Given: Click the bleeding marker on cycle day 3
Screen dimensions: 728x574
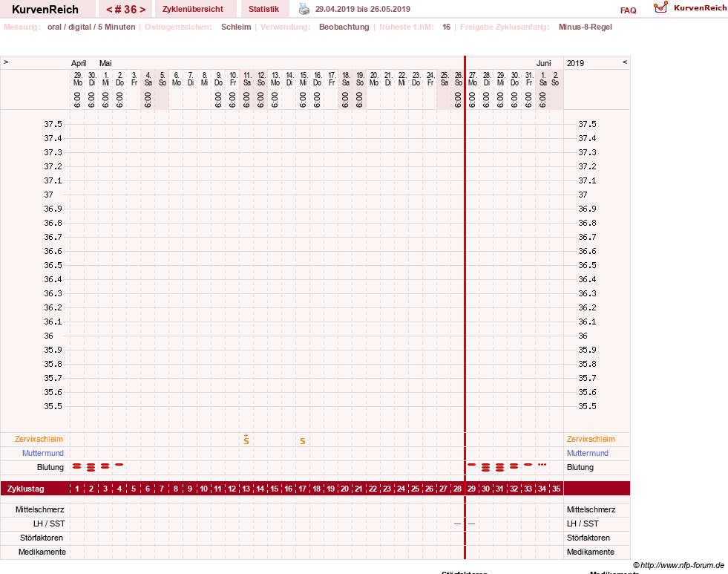Looking at the screenshot, I should [105, 466].
